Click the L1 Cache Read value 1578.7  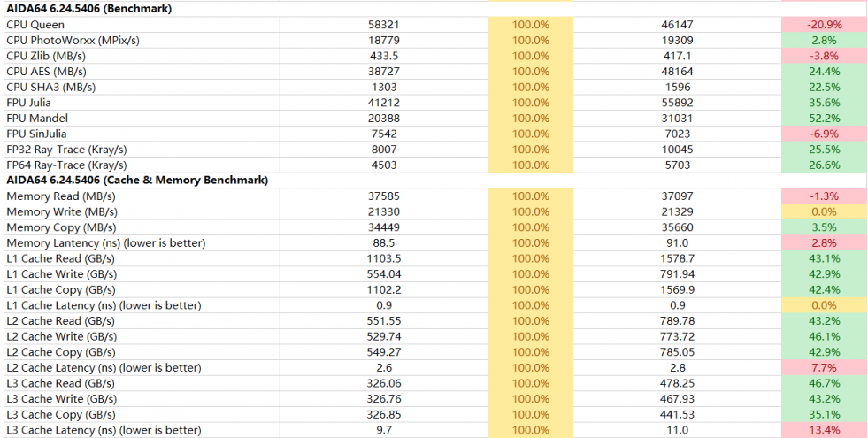[x=677, y=259]
